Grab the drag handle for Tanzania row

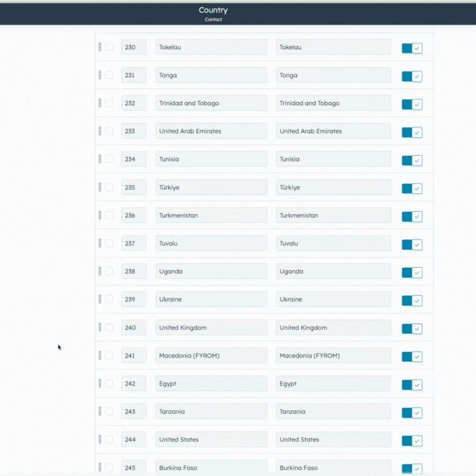[x=100, y=411]
